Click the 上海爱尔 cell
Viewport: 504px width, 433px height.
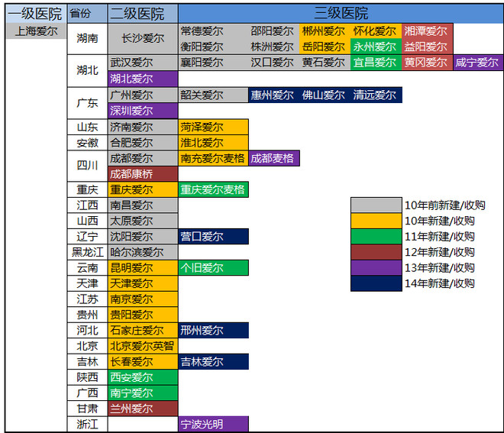point(36,31)
